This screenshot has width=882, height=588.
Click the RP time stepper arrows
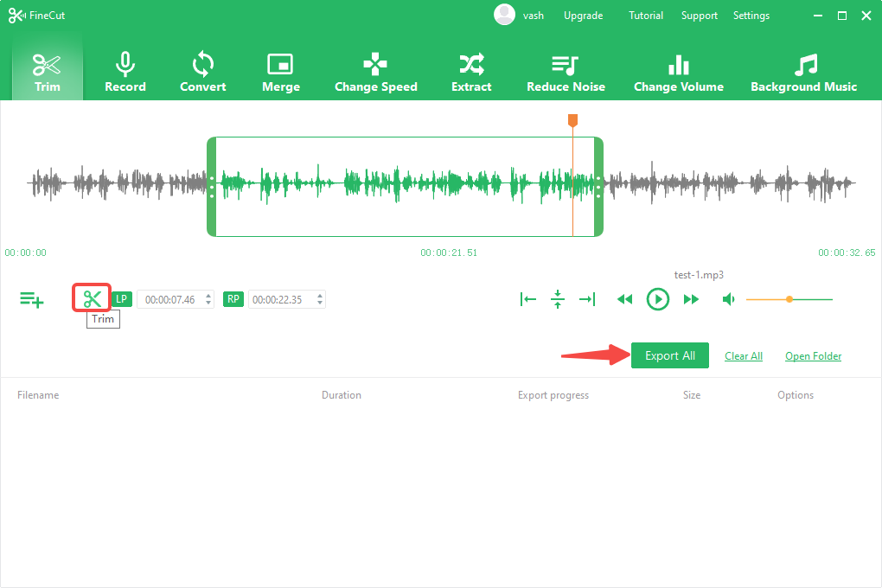click(x=320, y=299)
